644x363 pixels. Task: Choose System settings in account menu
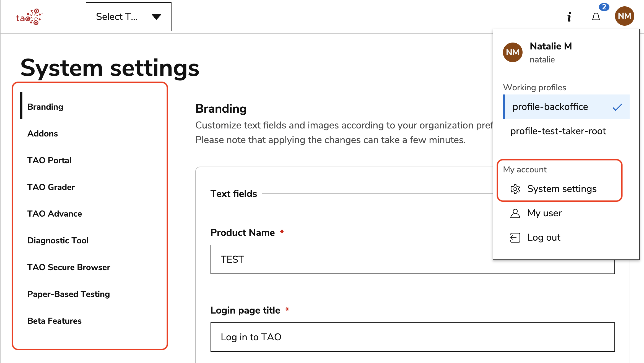(562, 189)
